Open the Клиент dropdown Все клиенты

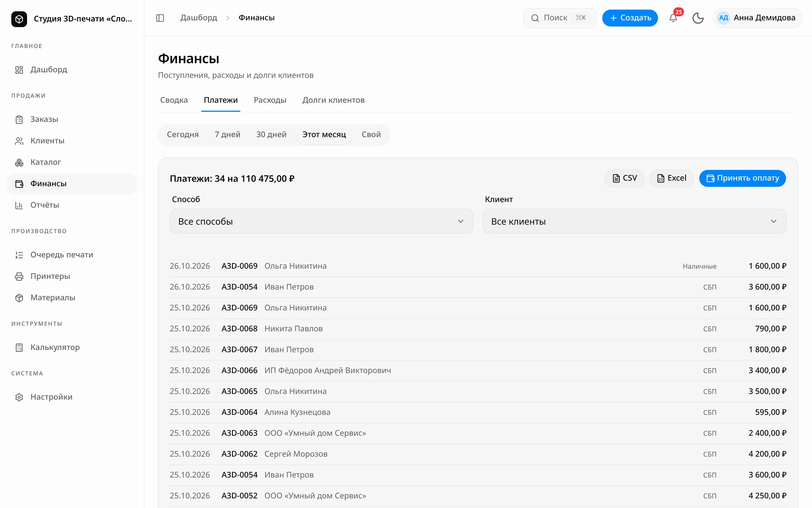(634, 222)
